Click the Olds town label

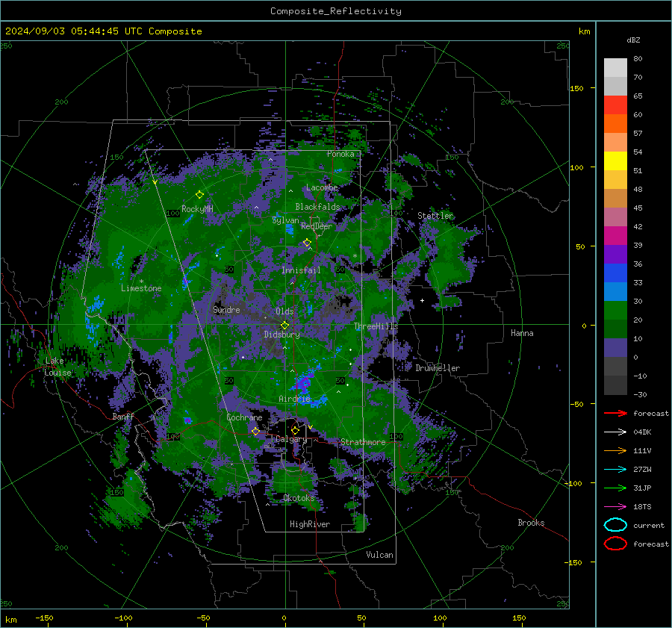284,311
